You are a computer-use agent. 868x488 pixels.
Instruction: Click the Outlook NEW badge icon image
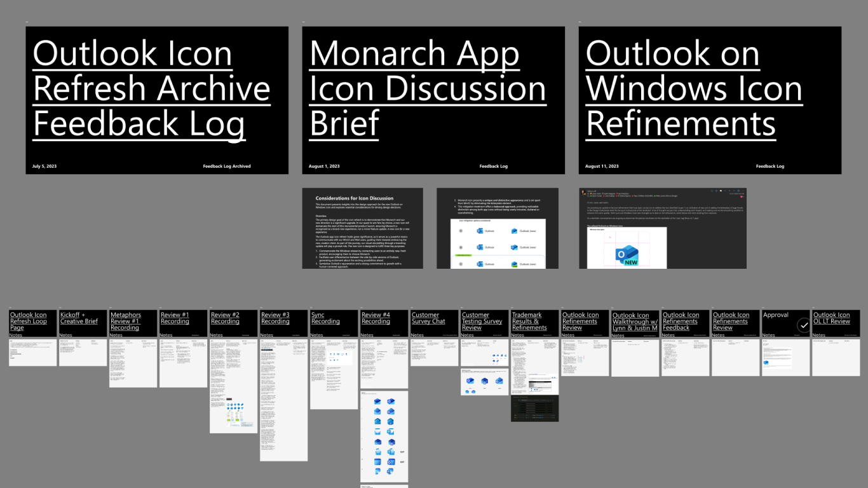point(627,255)
